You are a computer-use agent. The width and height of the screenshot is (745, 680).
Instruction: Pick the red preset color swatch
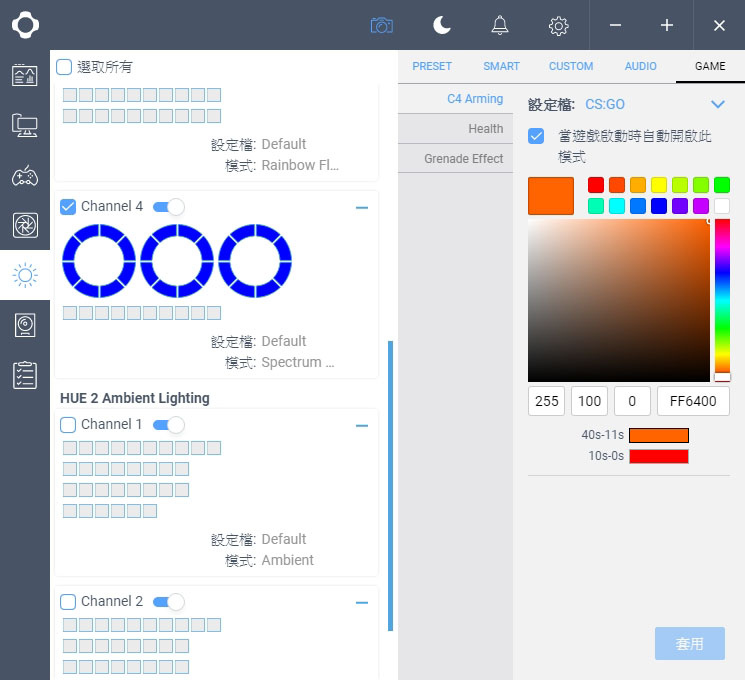click(x=596, y=185)
